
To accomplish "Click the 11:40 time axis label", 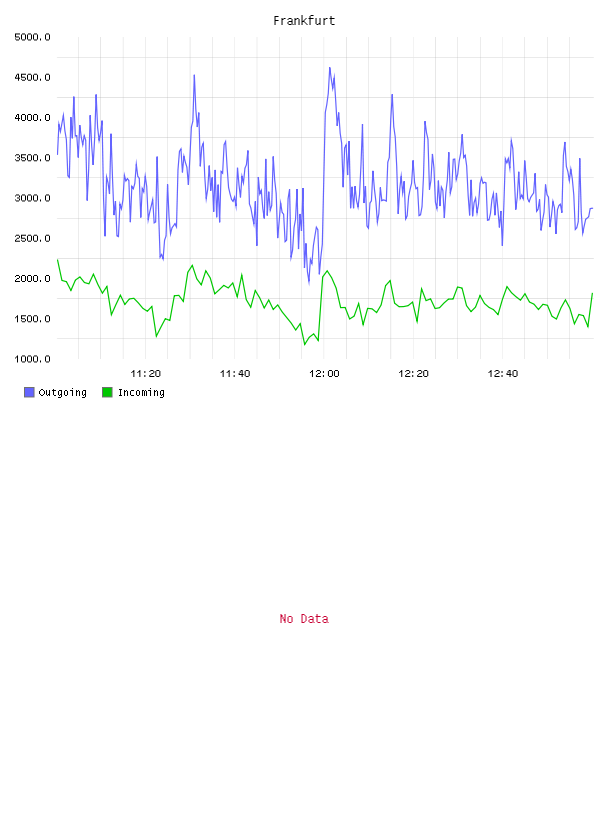I will (235, 374).
